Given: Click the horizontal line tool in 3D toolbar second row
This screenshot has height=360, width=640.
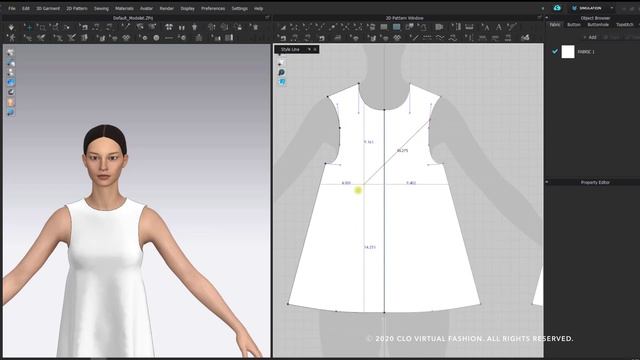Looking at the screenshot, I should 169,38.
